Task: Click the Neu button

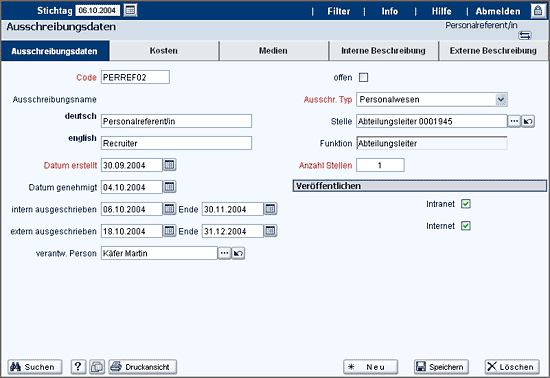Action: [370, 367]
